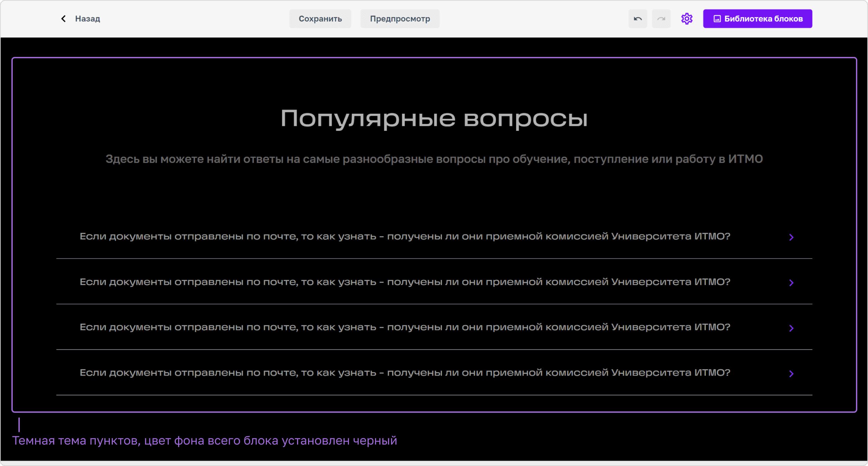Click the Сохранить button
This screenshot has width=868, height=466.
[x=320, y=18]
